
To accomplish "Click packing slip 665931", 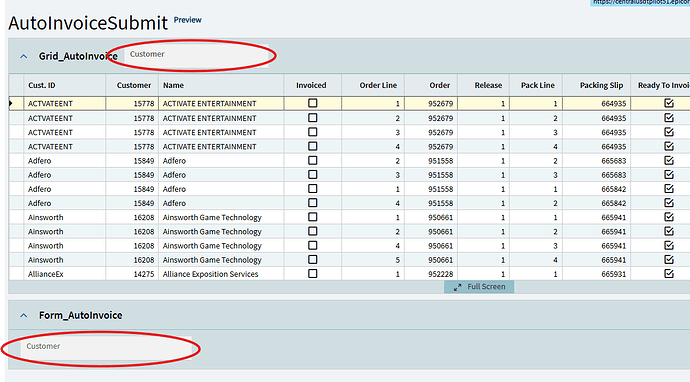I will pyautogui.click(x=613, y=274).
